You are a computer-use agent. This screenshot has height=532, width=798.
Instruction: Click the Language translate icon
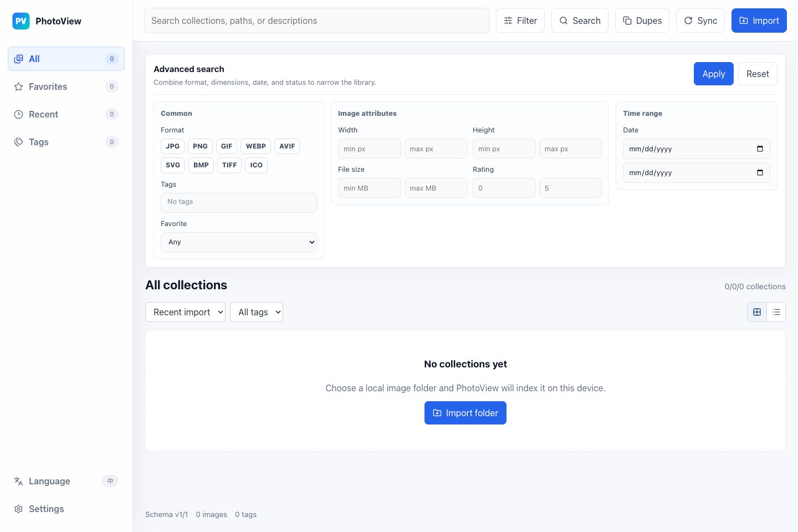click(19, 481)
